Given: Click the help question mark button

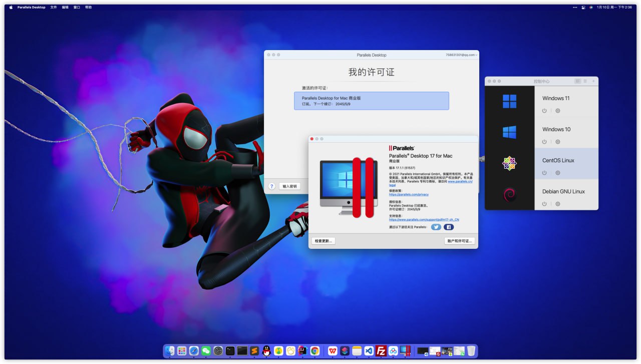Looking at the screenshot, I should pos(271,186).
